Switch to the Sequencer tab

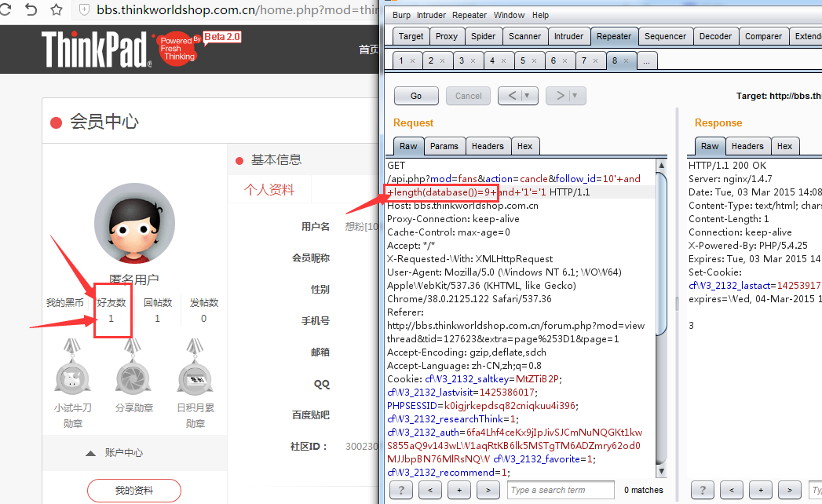[x=665, y=36]
